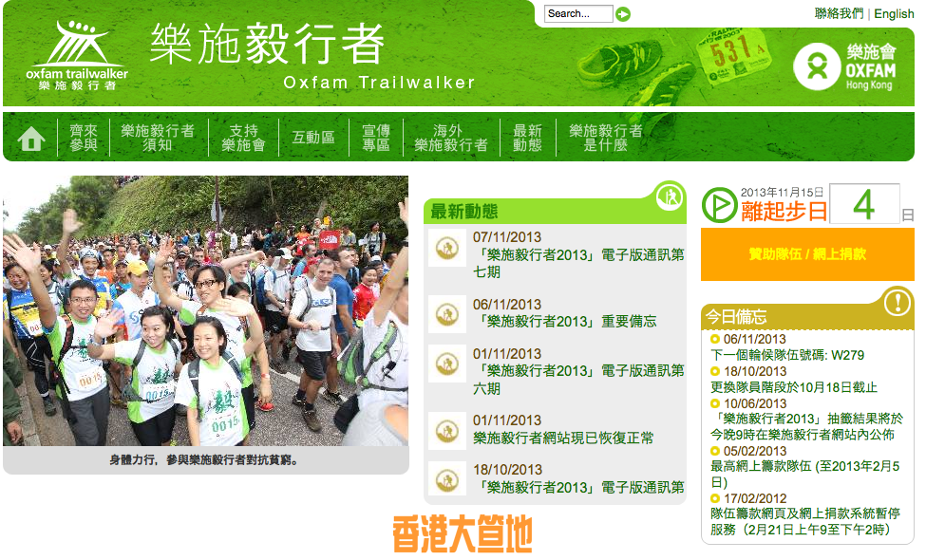
Task: Click the yellow bullet beside 10/06/2013 memo
Action: point(715,403)
